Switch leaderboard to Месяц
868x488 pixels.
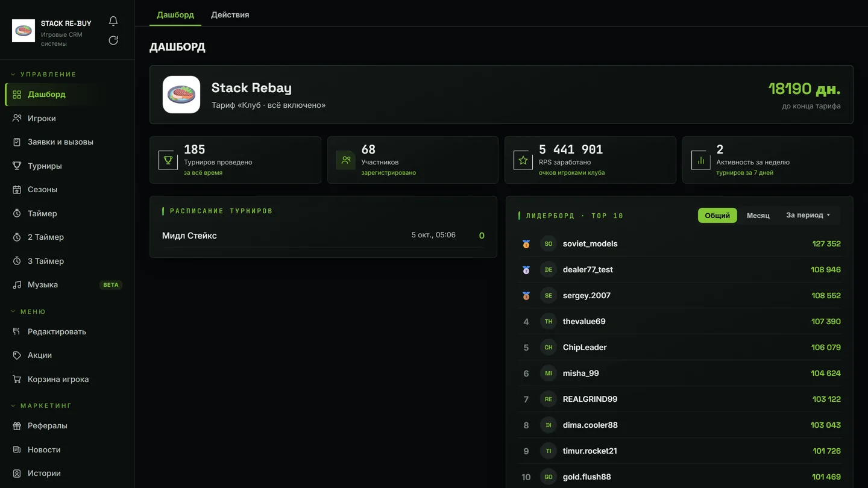tap(758, 215)
